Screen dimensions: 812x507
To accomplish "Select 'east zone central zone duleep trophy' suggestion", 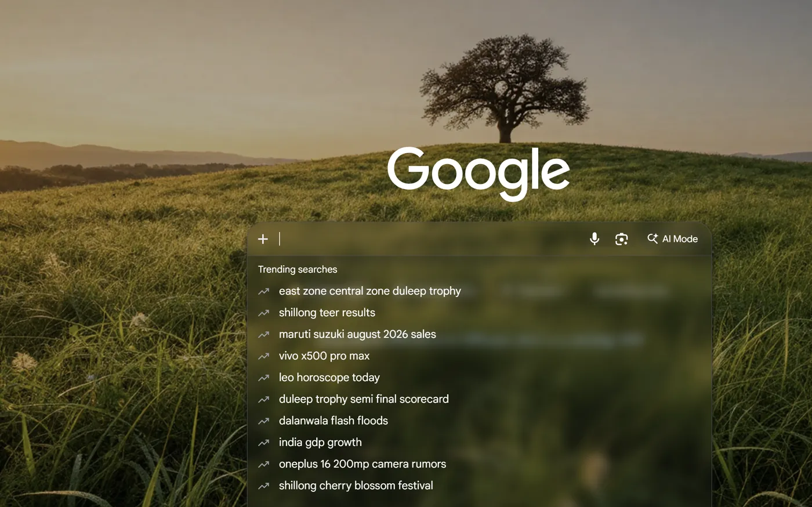I will (x=479, y=291).
